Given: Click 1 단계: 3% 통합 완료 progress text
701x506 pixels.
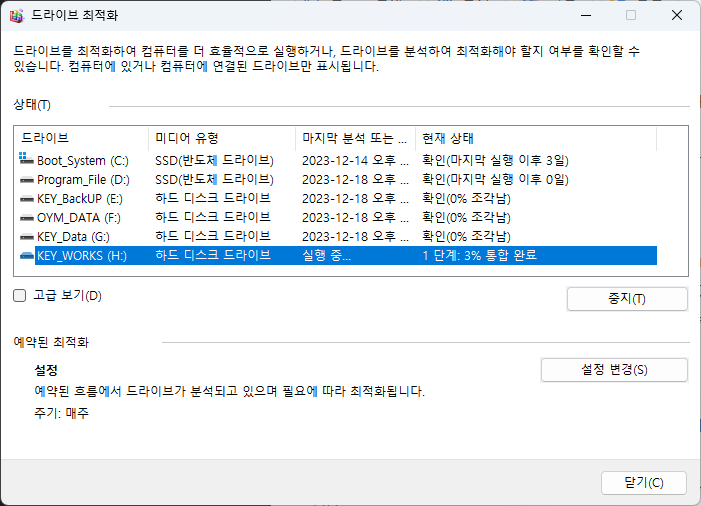Looking at the screenshot, I should 479,256.
